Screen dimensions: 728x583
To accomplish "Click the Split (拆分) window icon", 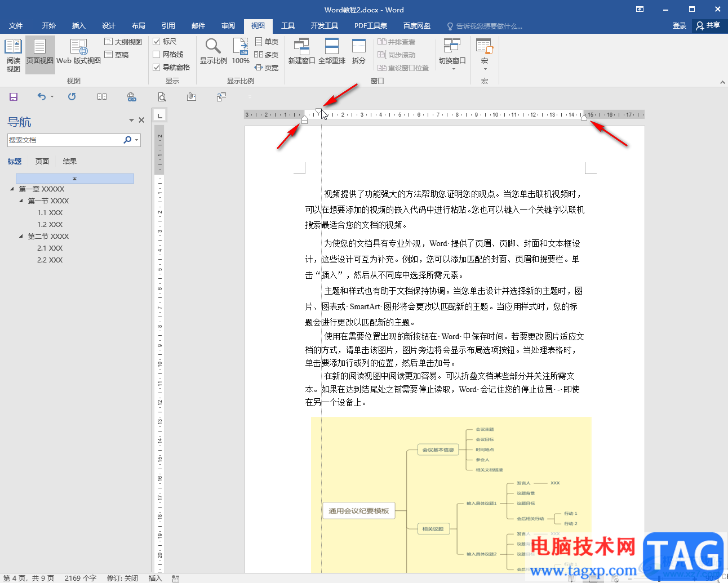I will point(359,52).
